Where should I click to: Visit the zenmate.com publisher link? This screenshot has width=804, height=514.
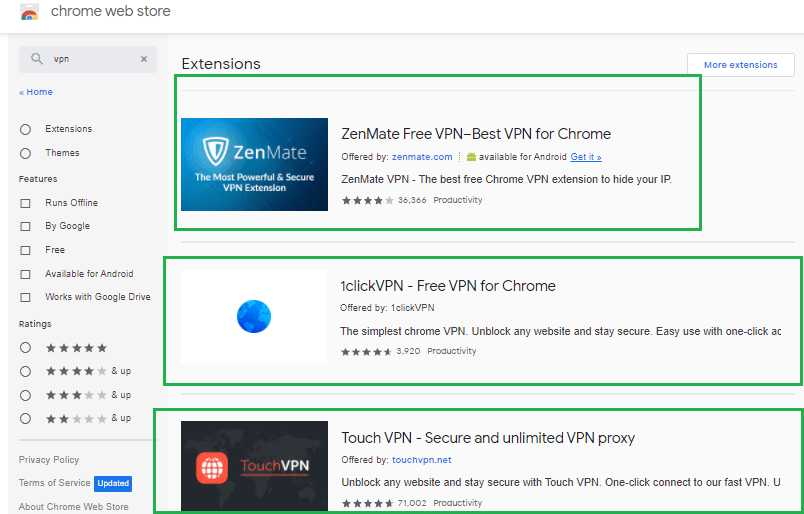422,157
